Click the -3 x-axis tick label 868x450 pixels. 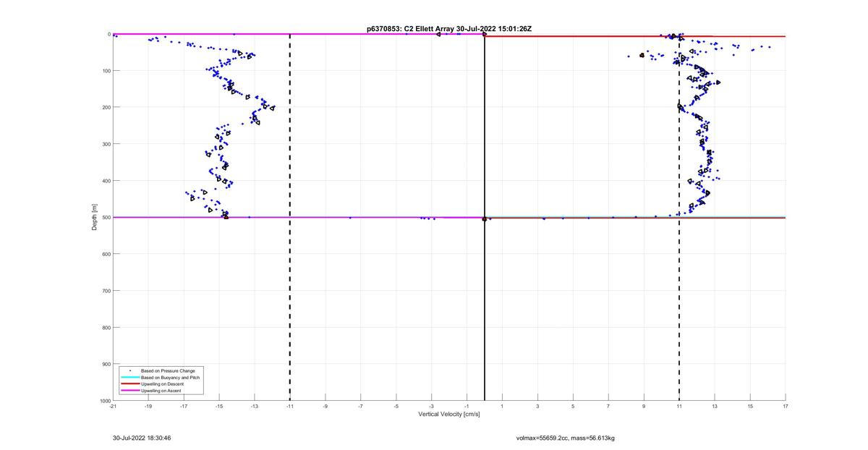tap(431, 406)
